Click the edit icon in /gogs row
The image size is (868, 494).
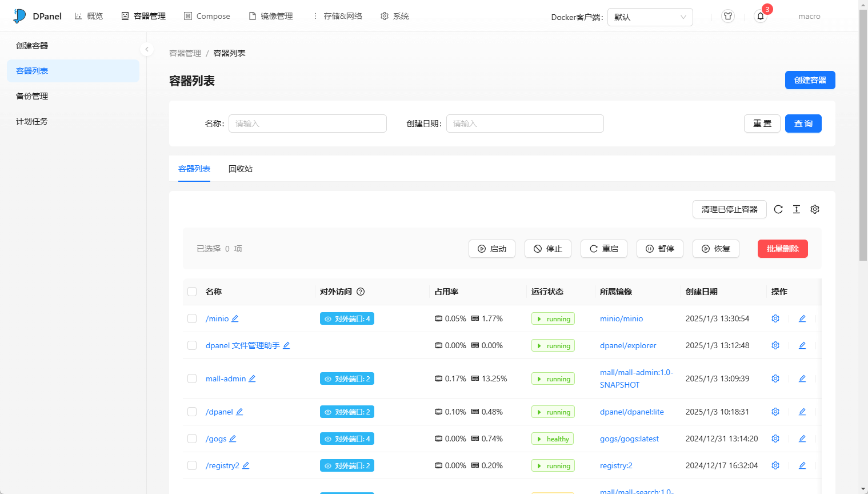point(802,439)
